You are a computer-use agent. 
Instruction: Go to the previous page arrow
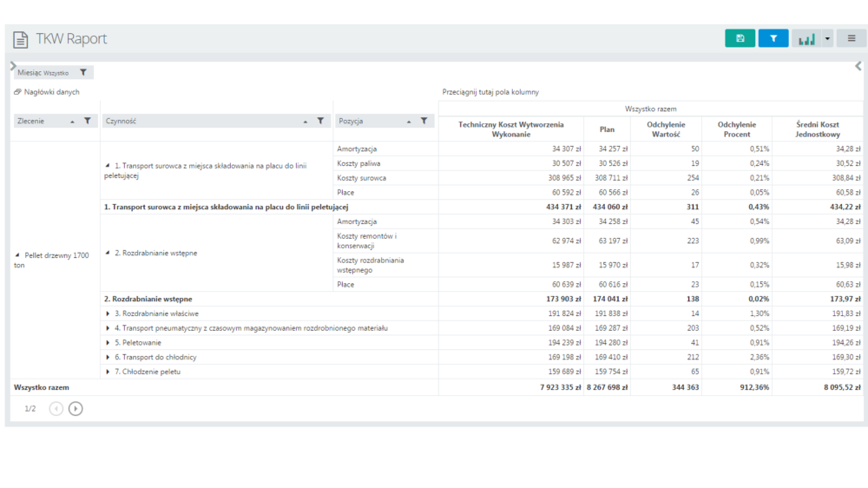pyautogui.click(x=56, y=409)
